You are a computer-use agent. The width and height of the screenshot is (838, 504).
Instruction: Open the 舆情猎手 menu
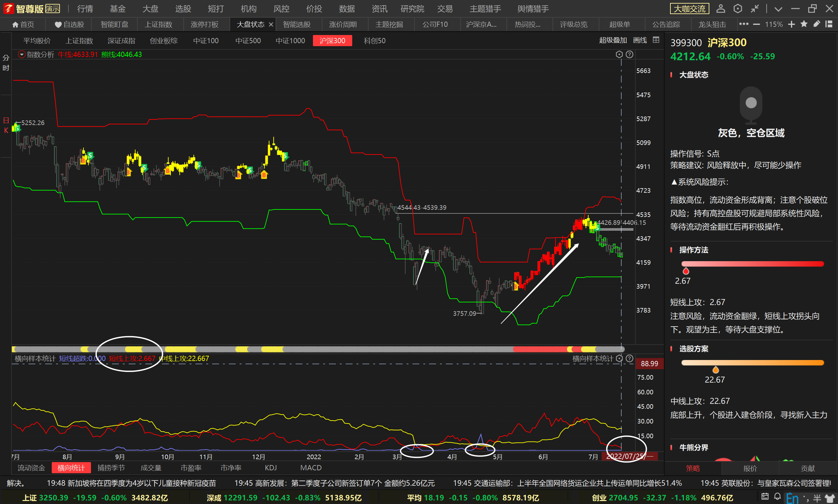pyautogui.click(x=533, y=9)
